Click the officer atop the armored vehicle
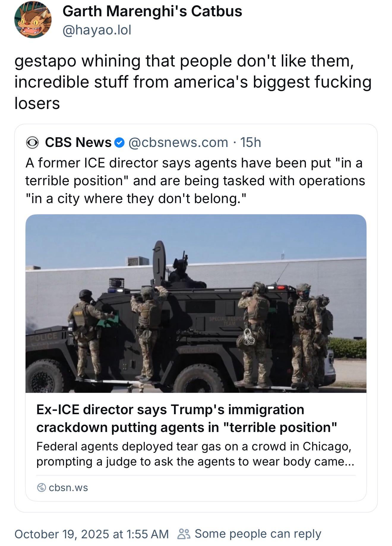 [181, 272]
